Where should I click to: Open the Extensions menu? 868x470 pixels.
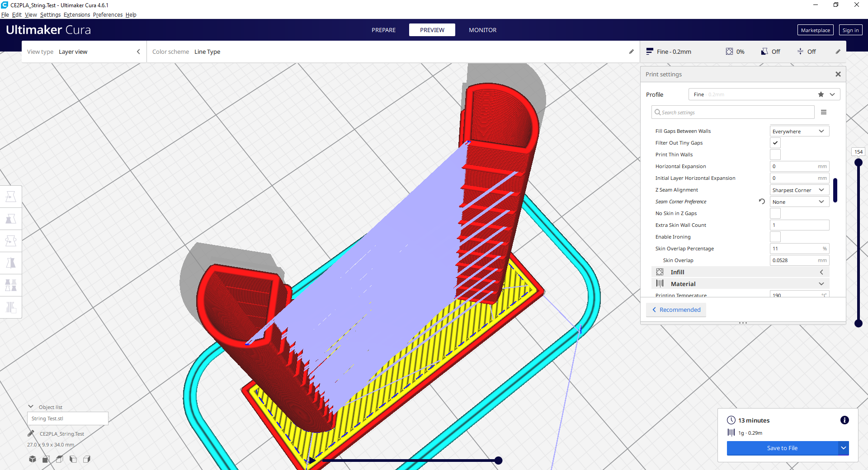(77, 14)
